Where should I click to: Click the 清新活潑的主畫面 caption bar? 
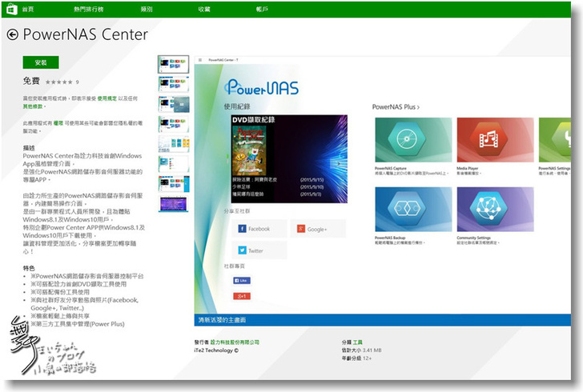pos(382,320)
